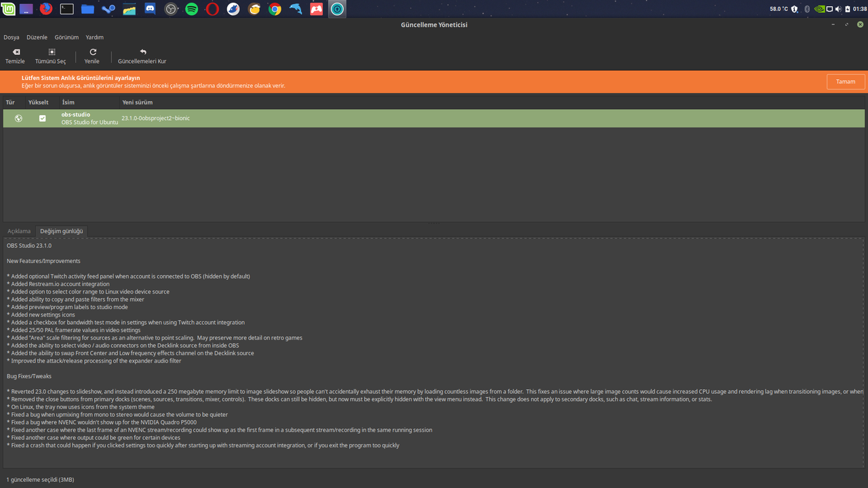Click the purple show-desktop panel icon
Screen dimensions: 868x488
coord(26,9)
